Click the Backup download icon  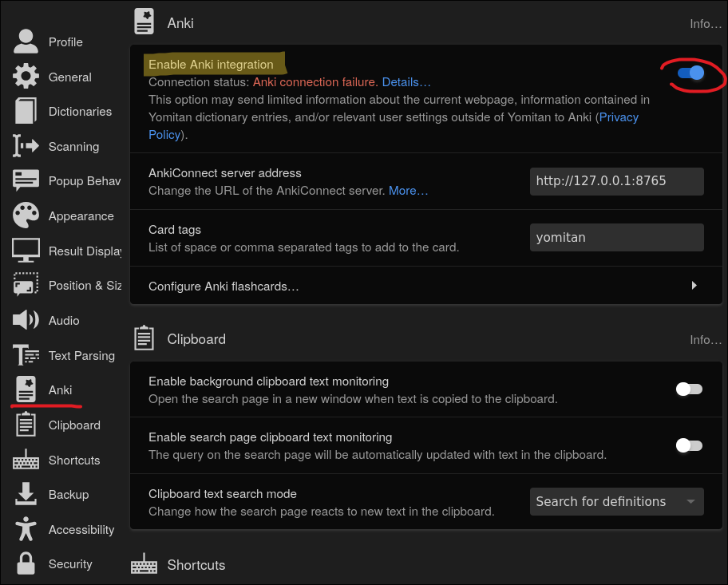point(26,494)
